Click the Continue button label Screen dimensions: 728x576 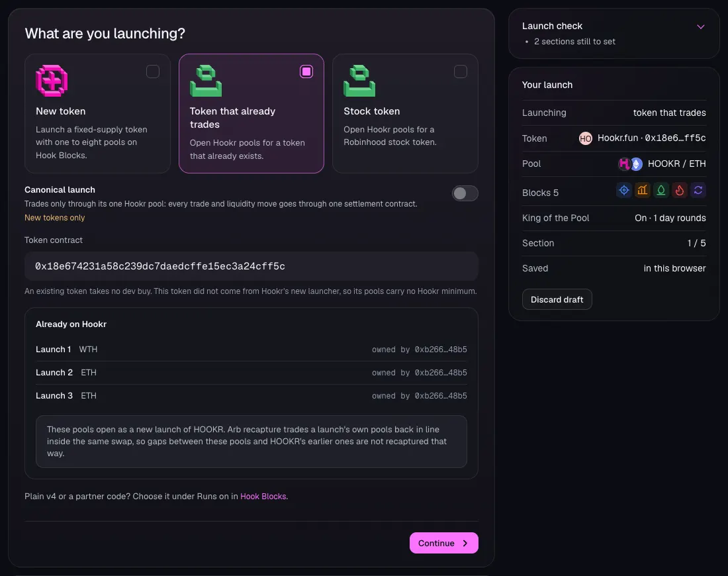(436, 543)
